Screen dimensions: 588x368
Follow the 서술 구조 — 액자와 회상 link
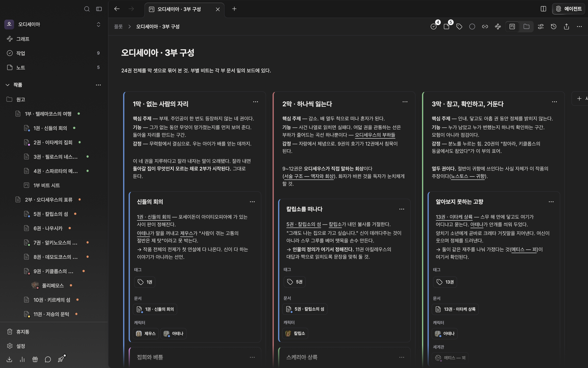click(309, 176)
